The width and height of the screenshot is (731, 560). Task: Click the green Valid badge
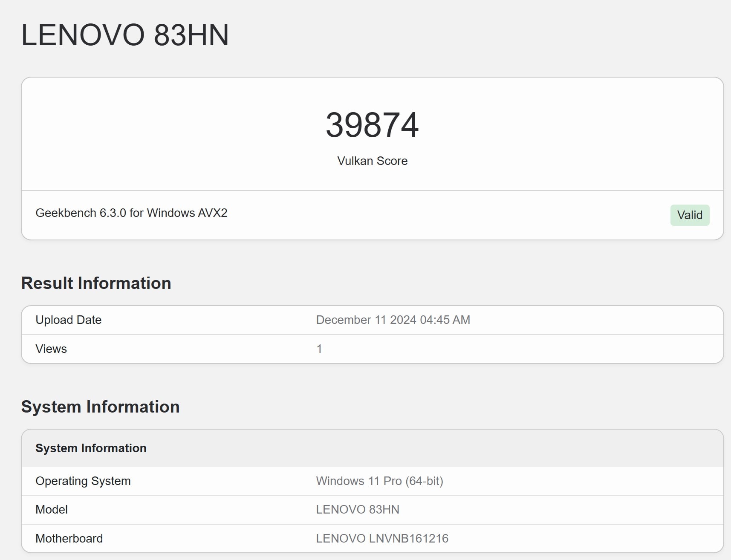[x=690, y=215]
